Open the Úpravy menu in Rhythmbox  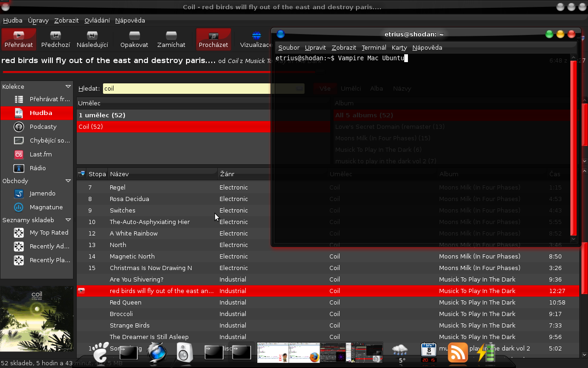pos(39,20)
